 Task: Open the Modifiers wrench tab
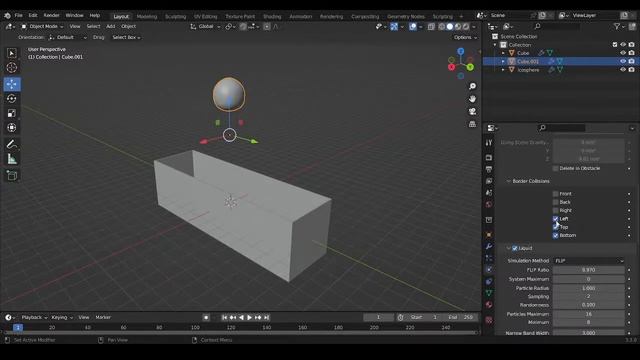(x=489, y=246)
